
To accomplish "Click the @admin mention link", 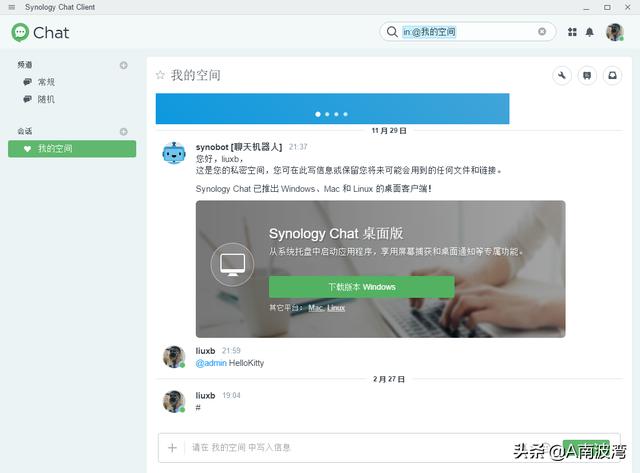I will tap(211, 363).
